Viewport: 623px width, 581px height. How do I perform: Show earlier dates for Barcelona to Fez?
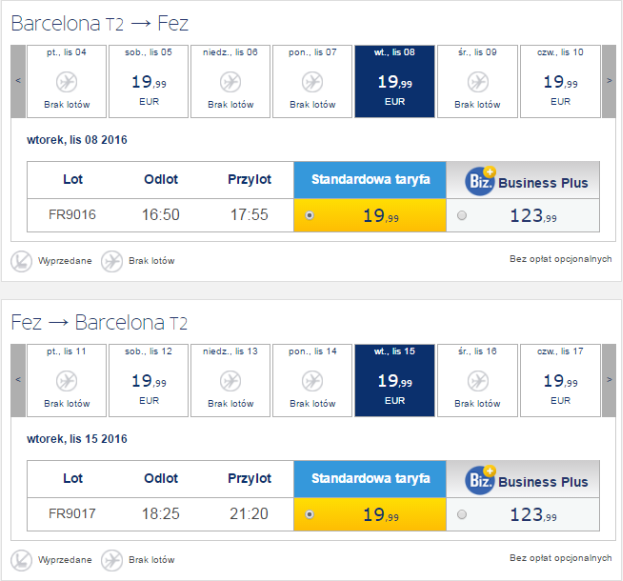(x=17, y=82)
